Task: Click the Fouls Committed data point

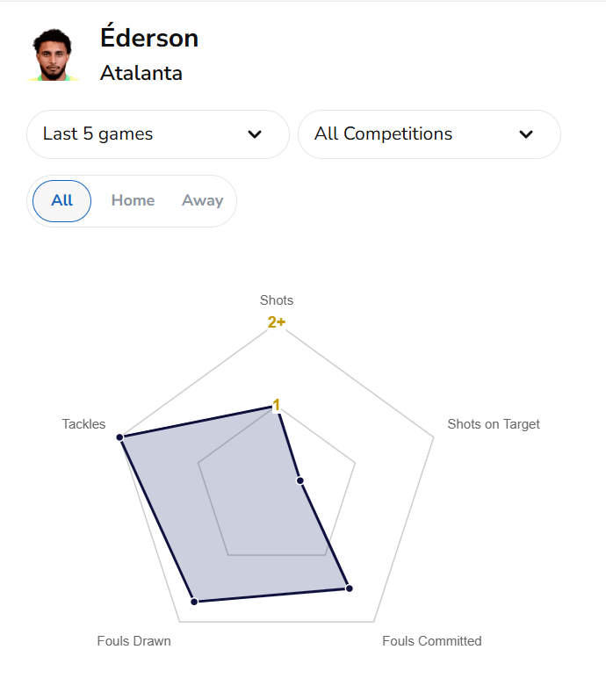Action: 349,588
